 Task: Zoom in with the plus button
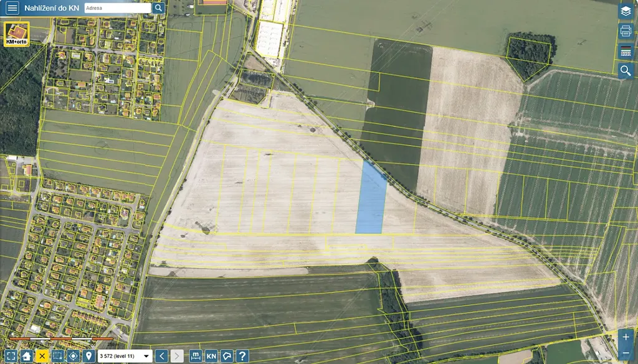[x=626, y=337]
